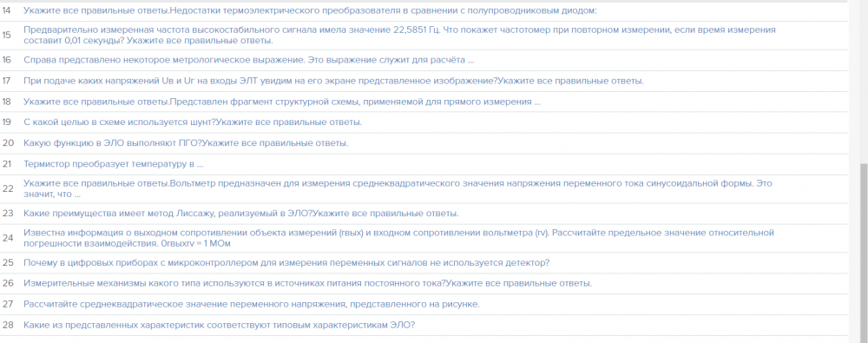Image resolution: width=868 pixels, height=343 pixels.
Task: Click question 27 Рассчитайте среднеквадратическое значение
Action: coord(252,304)
